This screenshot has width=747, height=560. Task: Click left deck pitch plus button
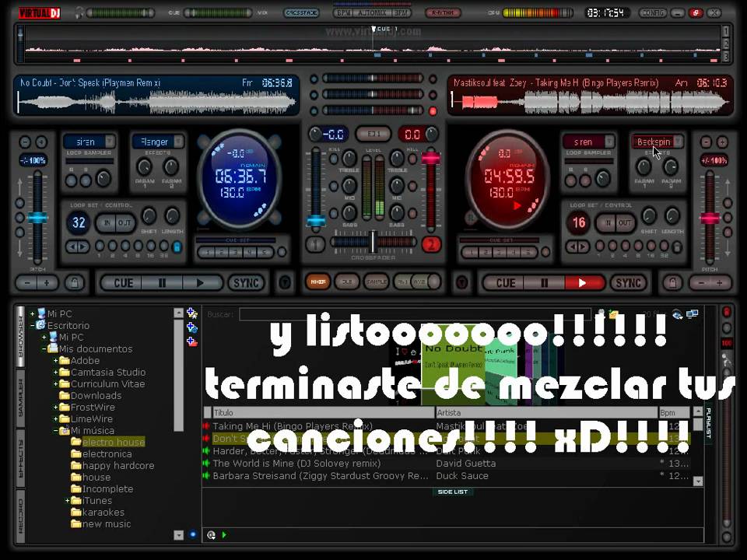(47, 283)
